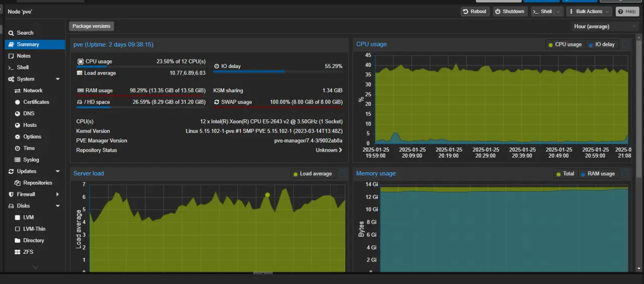Click the Firewall shield icon

tap(11, 194)
